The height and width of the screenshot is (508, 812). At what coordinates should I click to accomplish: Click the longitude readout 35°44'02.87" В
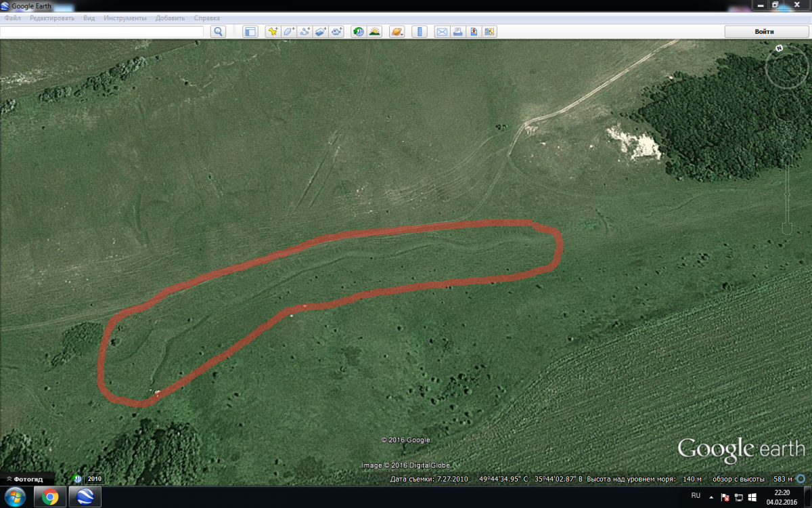(559, 479)
